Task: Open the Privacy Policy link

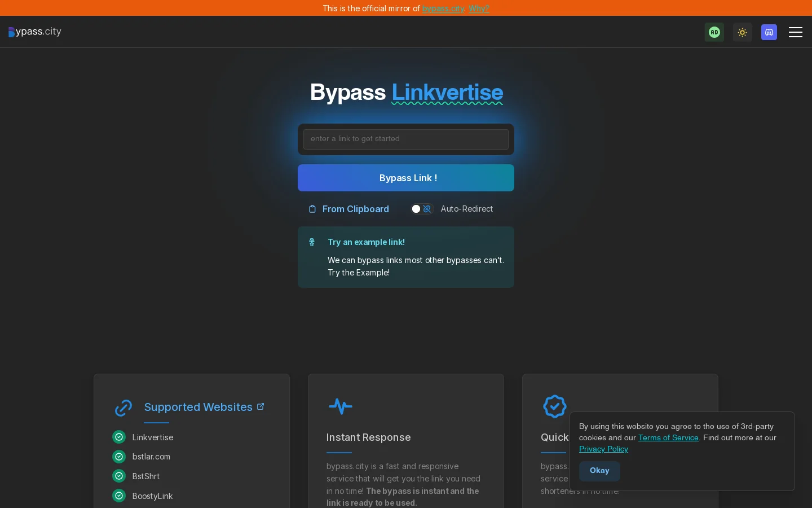Action: pos(603,449)
